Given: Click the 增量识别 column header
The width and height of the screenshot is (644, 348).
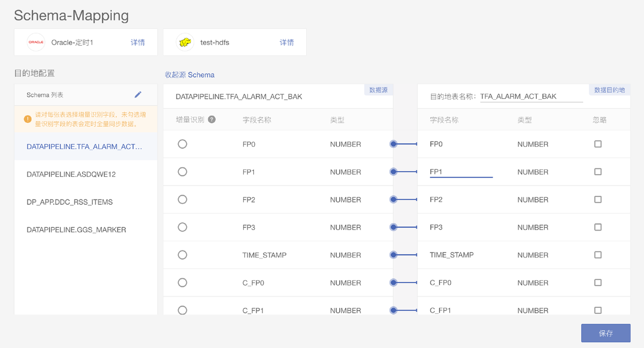Looking at the screenshot, I should 191,119.
